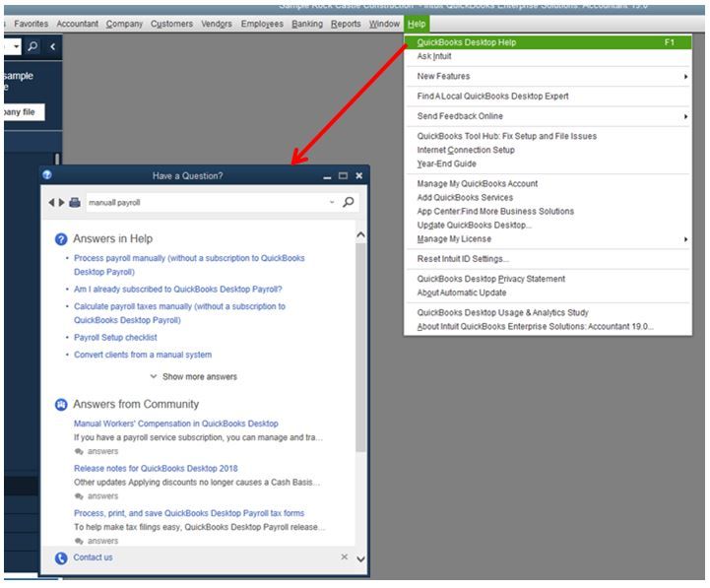Screen dimensions: 710x588
Task: Choose Find A Local QuickBooks Desktop Expert
Action: (548, 97)
